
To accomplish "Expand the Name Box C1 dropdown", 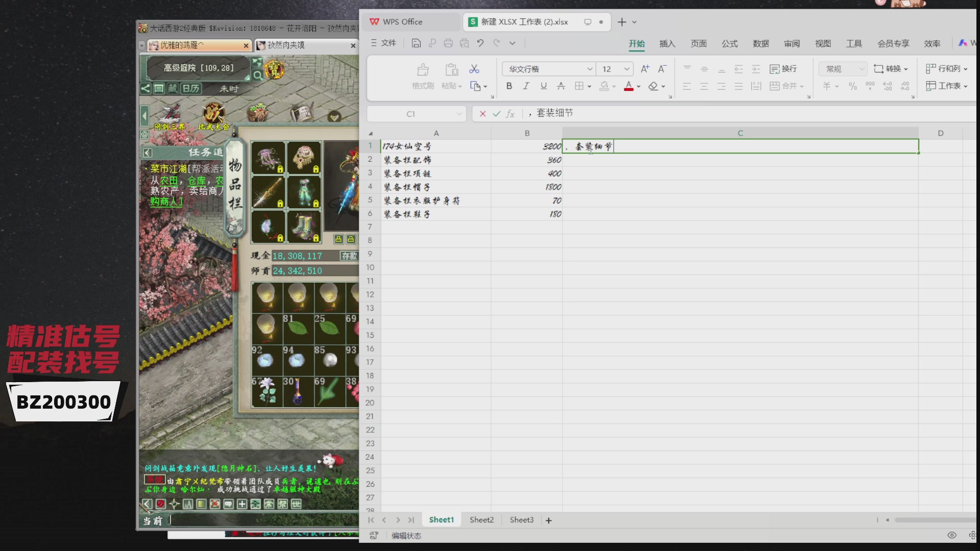I will tap(459, 114).
